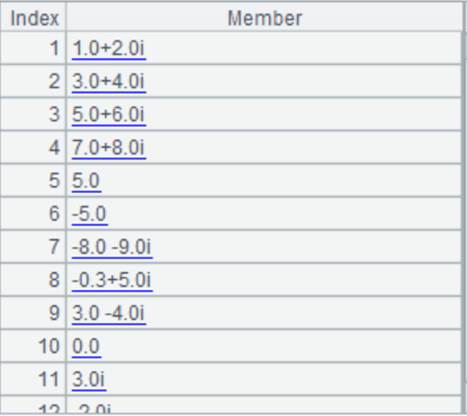
Task: Select the -0.3+5.0i member link
Action: [112, 280]
